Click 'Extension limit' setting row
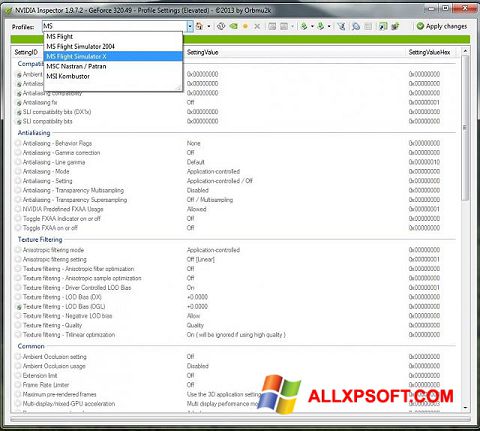This screenshot has width=480, height=431. [236, 376]
